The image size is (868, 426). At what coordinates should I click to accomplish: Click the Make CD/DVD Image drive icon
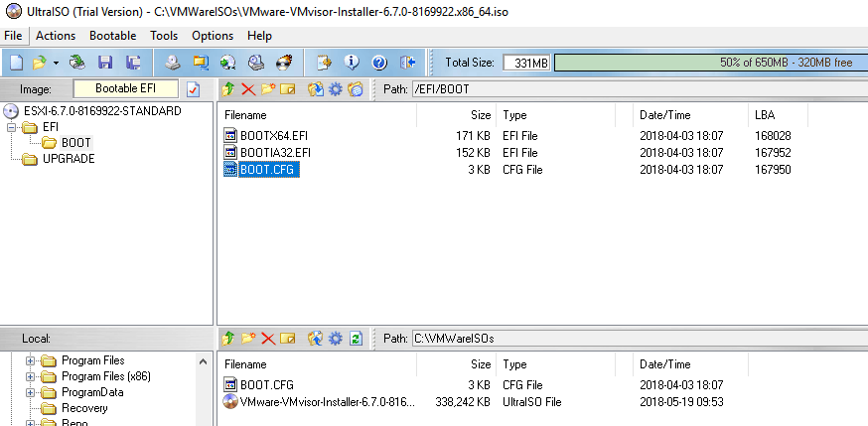click(x=173, y=63)
